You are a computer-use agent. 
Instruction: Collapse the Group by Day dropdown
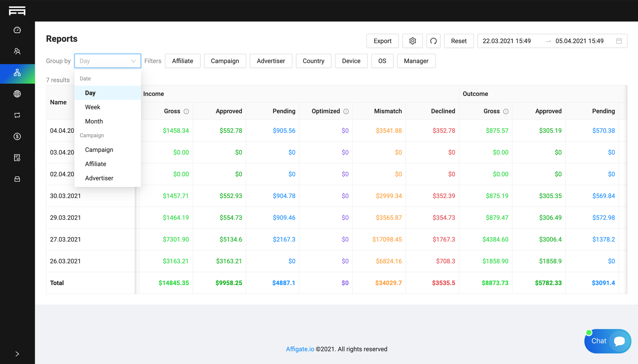tap(133, 61)
